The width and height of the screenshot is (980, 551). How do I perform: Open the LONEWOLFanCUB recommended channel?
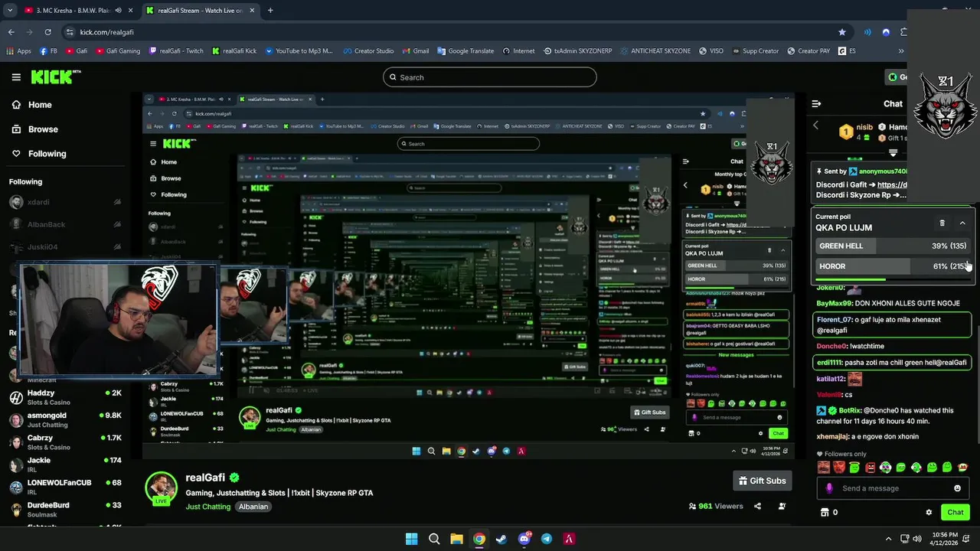coord(65,487)
